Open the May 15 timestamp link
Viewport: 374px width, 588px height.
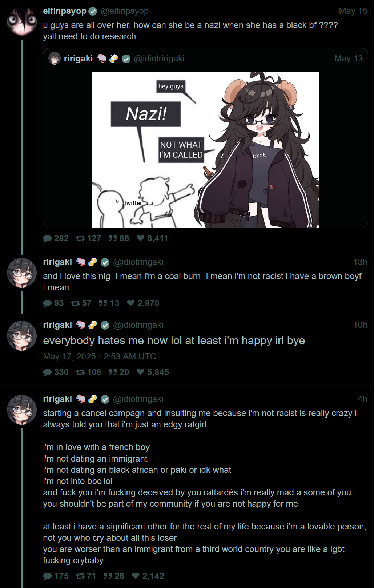[353, 11]
